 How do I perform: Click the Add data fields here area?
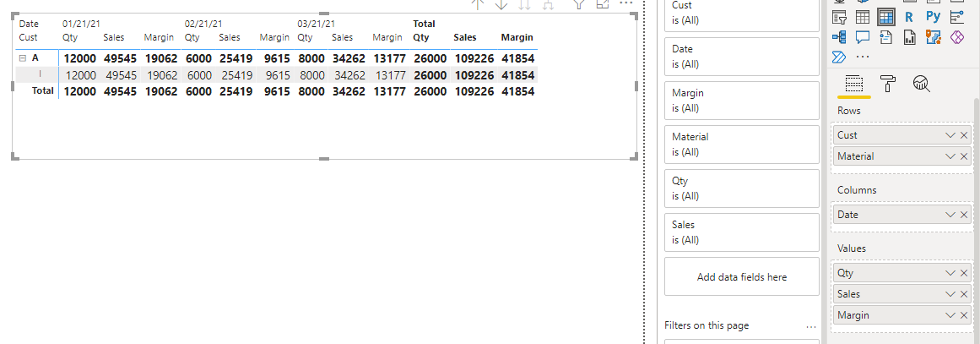point(742,276)
